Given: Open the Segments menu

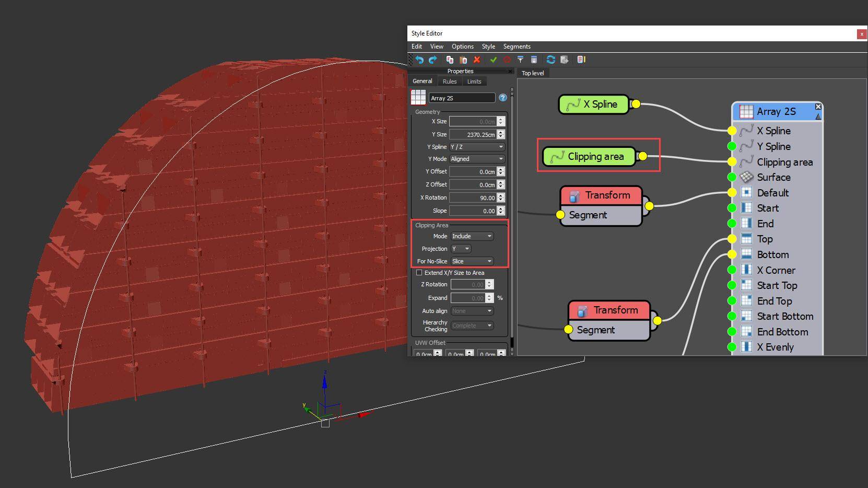Looking at the screenshot, I should coord(517,47).
